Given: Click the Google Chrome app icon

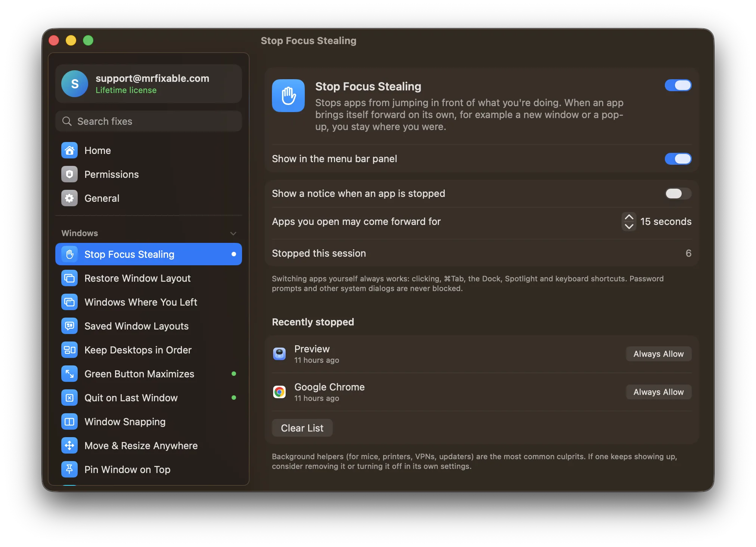Looking at the screenshot, I should [279, 392].
